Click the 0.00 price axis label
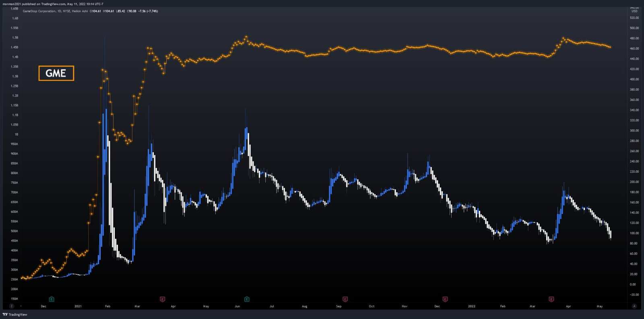This screenshot has height=319, width=644. [x=633, y=284]
